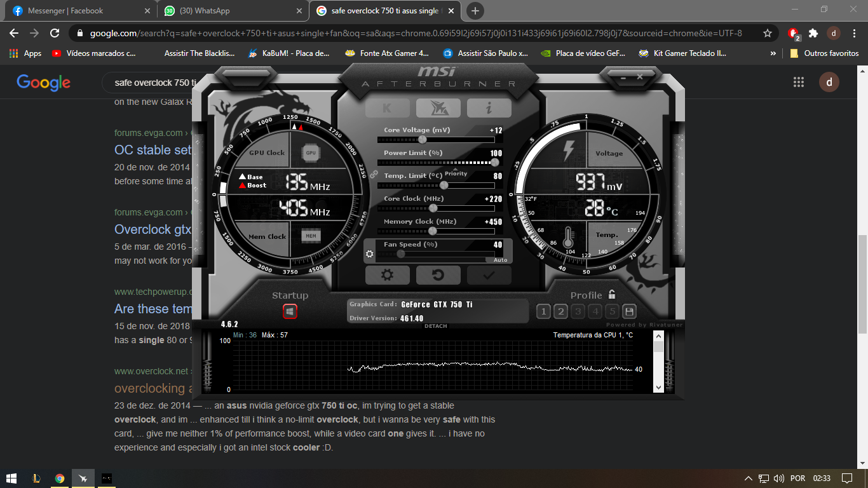Open Fonte Atx Gamer 4... bookmark
This screenshot has height=488, width=868.
click(x=387, y=53)
